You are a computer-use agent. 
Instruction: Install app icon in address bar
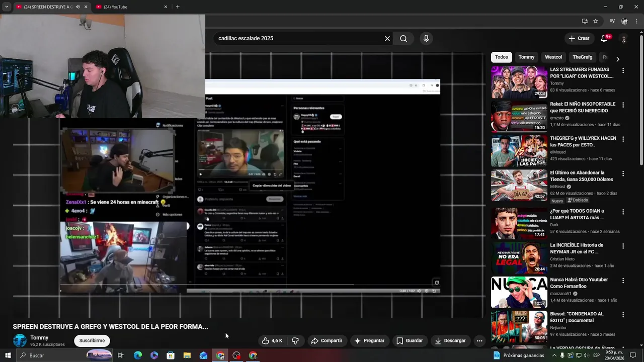[585, 21]
